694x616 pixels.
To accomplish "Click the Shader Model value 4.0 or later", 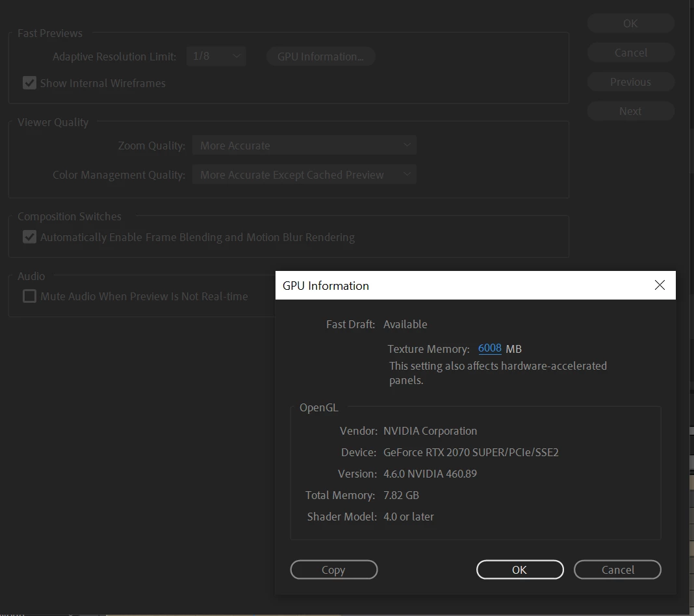I will tap(409, 517).
